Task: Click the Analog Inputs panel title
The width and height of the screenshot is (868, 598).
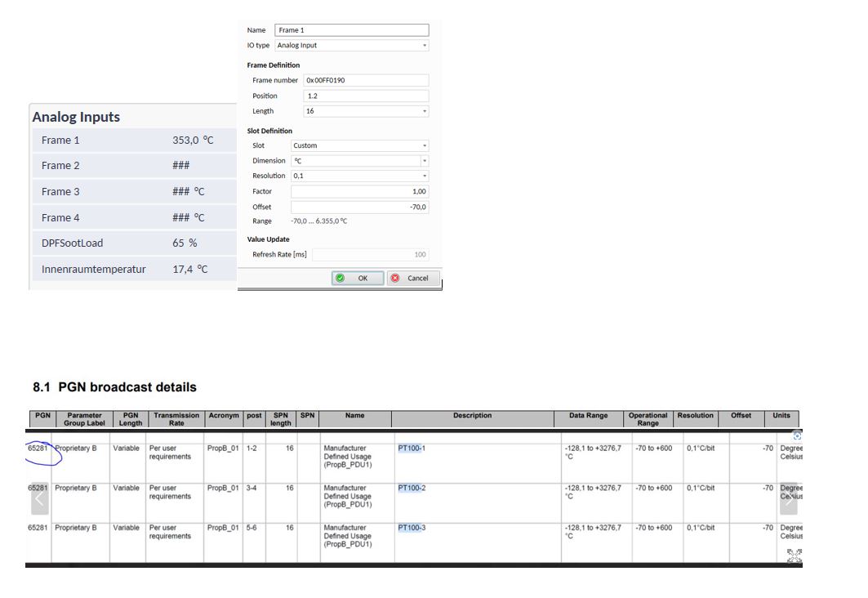Action: 77,117
